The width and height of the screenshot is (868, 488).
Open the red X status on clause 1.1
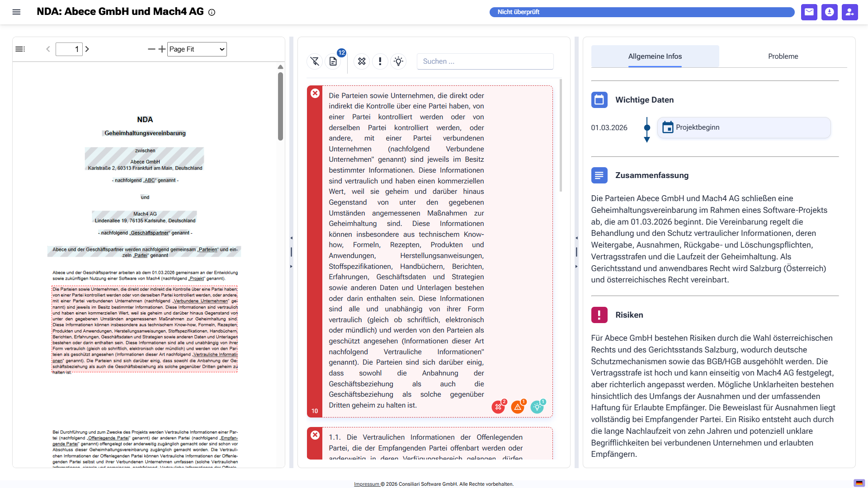click(x=315, y=435)
